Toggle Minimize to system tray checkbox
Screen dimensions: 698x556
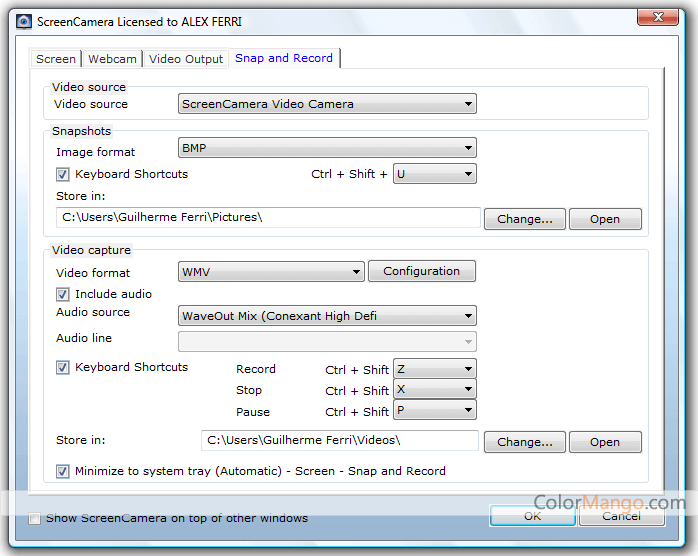(x=63, y=471)
